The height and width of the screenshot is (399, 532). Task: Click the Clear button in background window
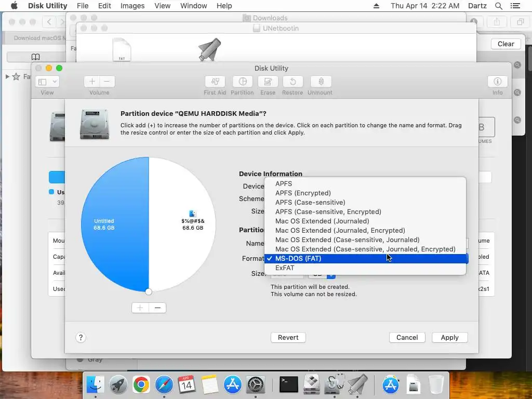tap(506, 44)
